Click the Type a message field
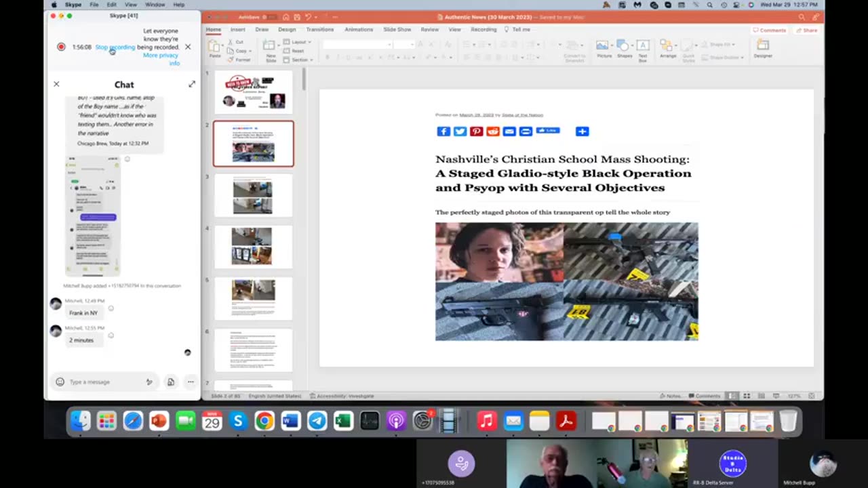This screenshot has height=488, width=868. point(105,382)
